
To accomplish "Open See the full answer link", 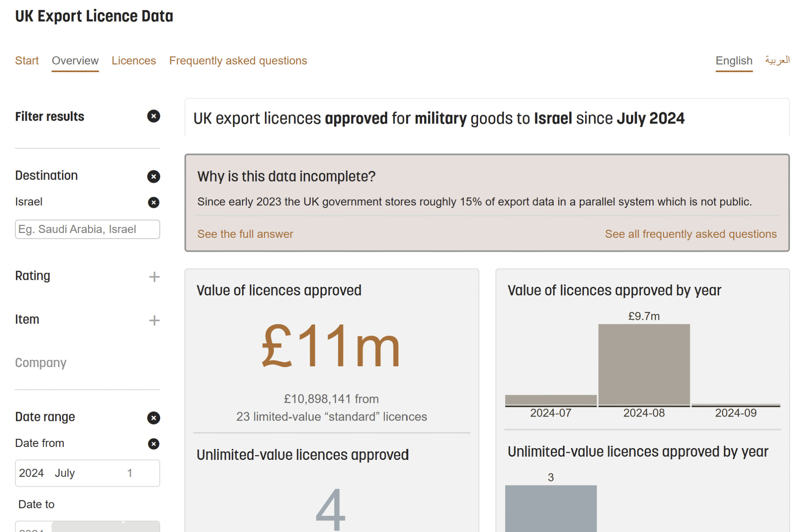I will (x=245, y=234).
